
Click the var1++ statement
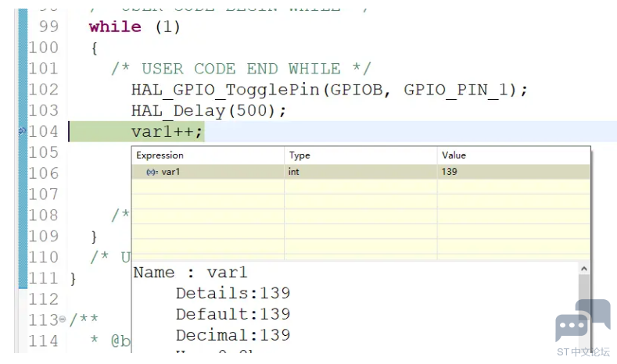pos(167,131)
